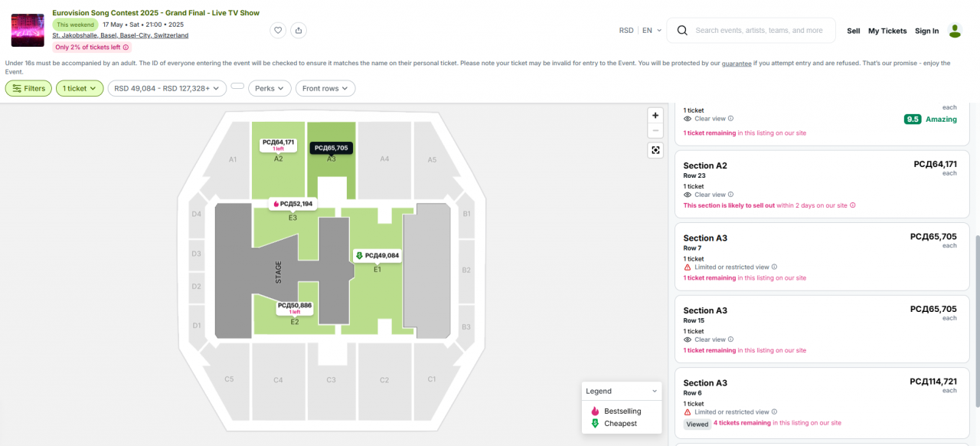This screenshot has width=980, height=446.
Task: Click the heart favorite icon
Action: pos(278,31)
